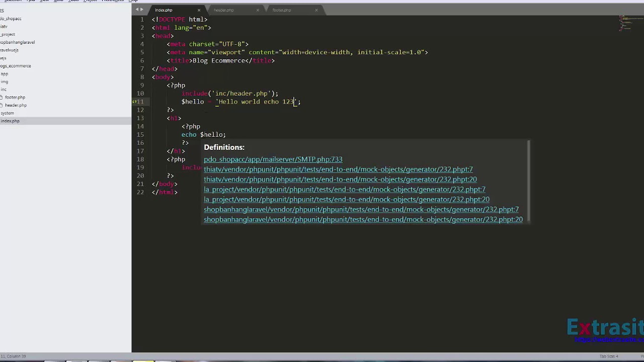Open thiatv generator/232.phpt:7 definition link
The width and height of the screenshot is (644, 362).
pos(338,169)
